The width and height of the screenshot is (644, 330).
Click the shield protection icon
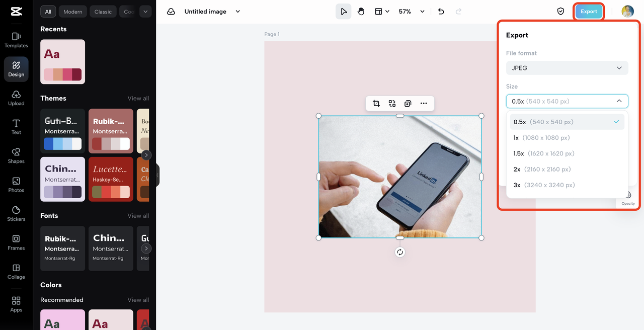point(560,12)
